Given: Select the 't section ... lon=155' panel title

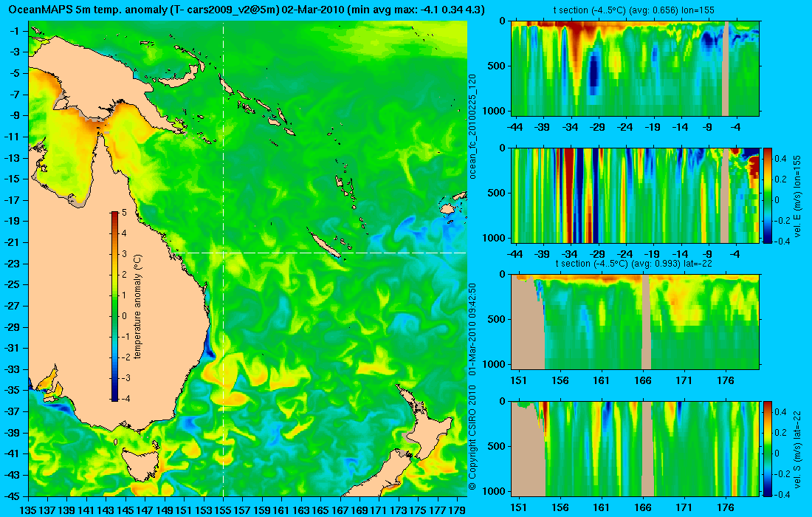Looking at the screenshot, I should (x=634, y=10).
